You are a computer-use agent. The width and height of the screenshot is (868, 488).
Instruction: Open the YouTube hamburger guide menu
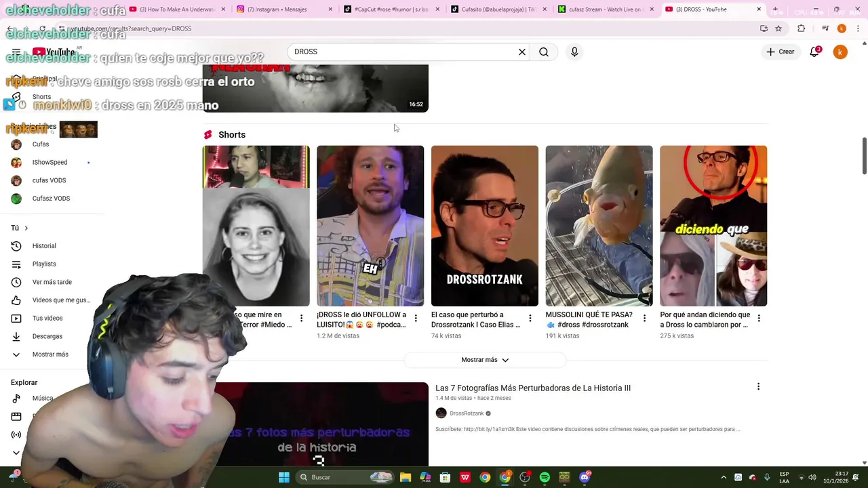[x=16, y=52]
